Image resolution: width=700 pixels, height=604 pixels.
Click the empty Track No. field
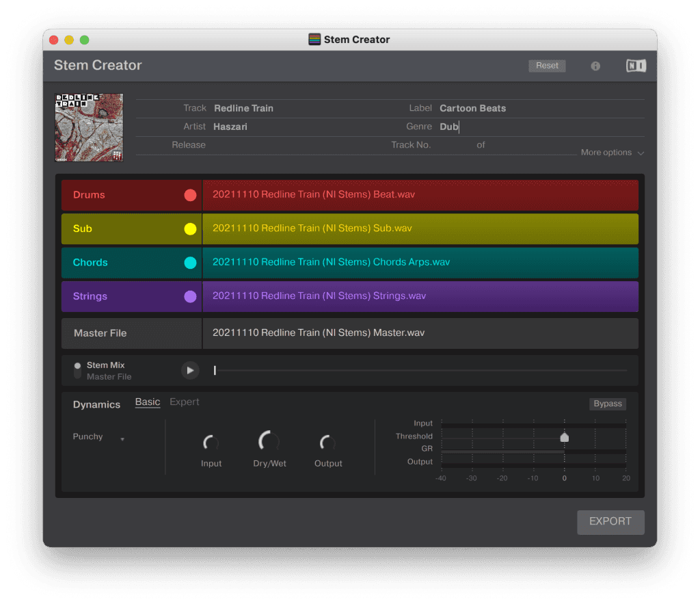453,145
